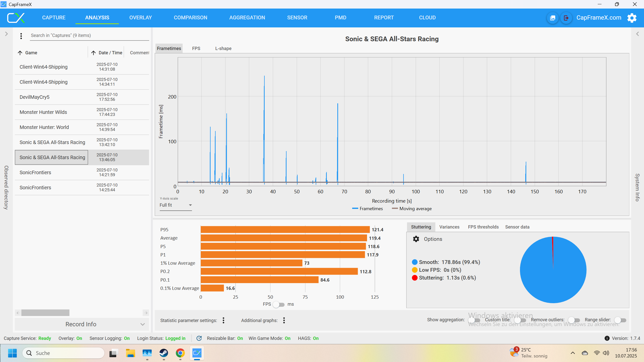Open the Additional graphs three-dot menu
This screenshot has width=644, height=362.
[284, 320]
